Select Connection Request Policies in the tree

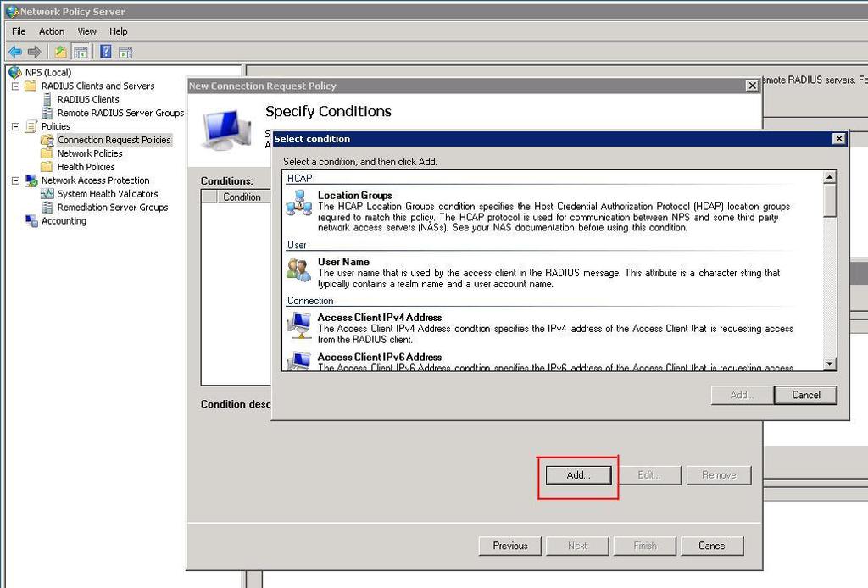click(114, 140)
